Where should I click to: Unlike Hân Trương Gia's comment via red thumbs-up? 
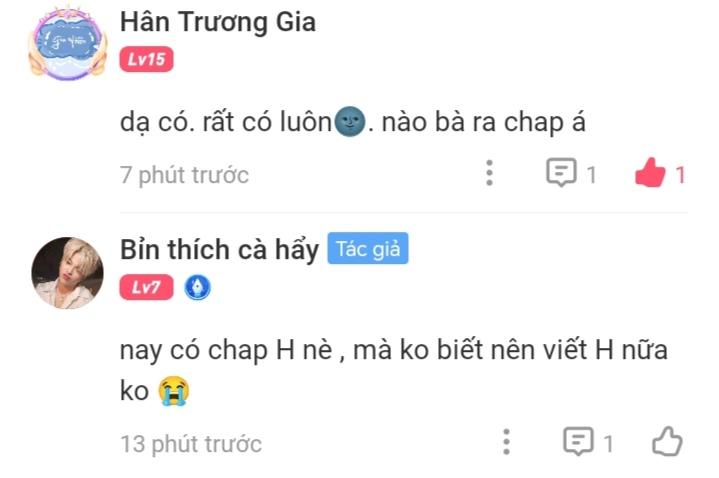pyautogui.click(x=650, y=172)
